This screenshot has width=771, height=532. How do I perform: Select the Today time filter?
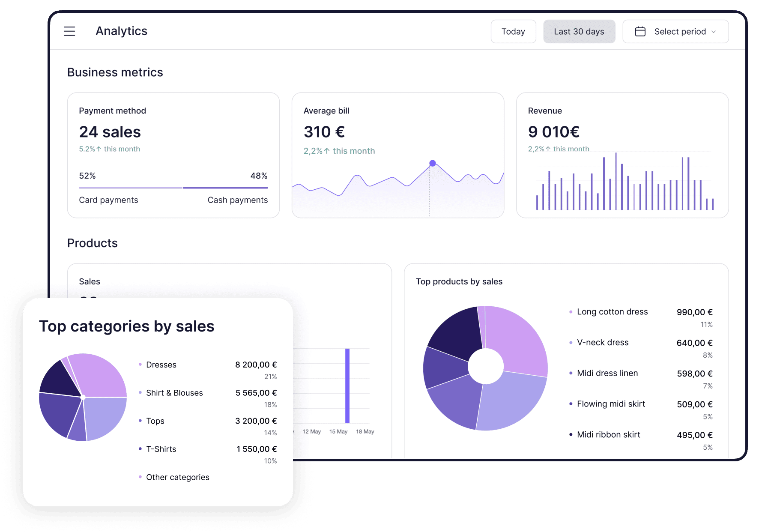click(513, 31)
